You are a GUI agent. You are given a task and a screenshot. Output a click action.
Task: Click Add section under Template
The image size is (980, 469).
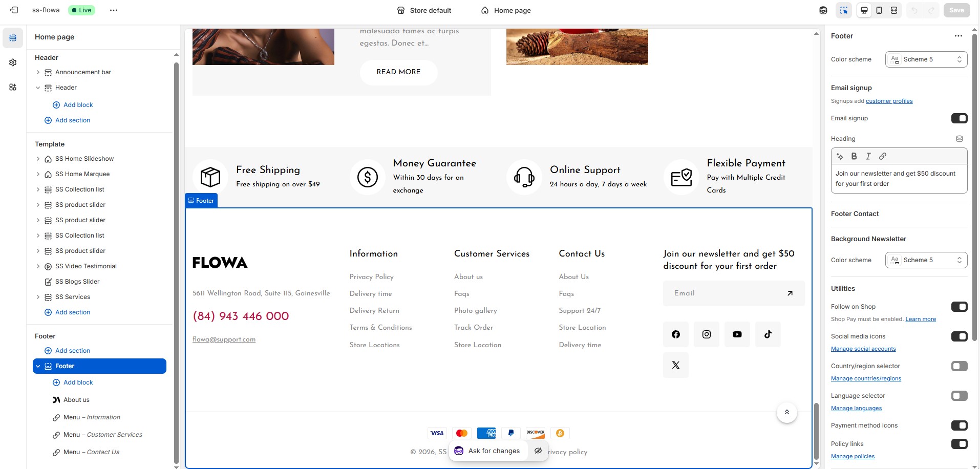point(72,312)
